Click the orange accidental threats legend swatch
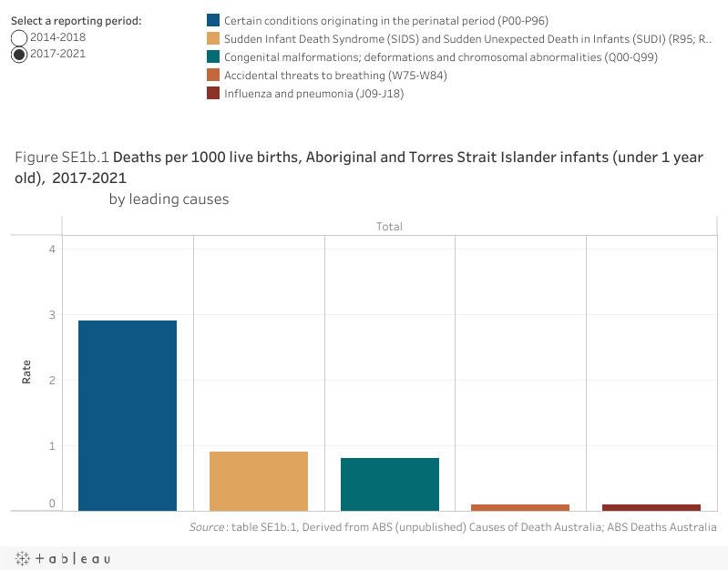 coord(213,75)
